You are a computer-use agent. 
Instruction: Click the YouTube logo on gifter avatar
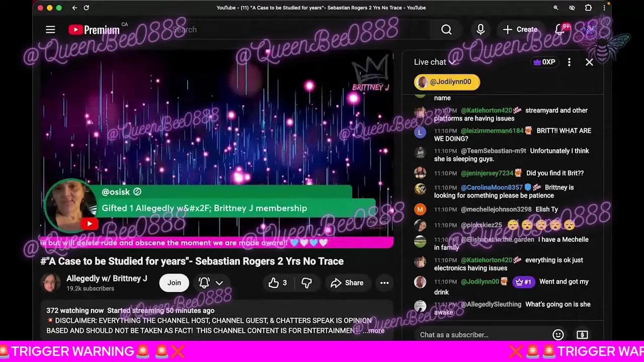(89, 224)
